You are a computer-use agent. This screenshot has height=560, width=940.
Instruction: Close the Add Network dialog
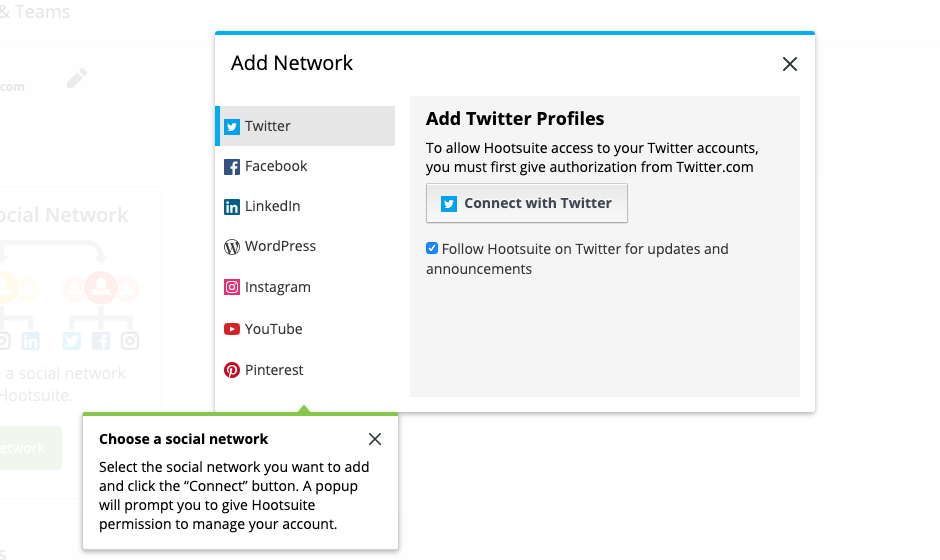point(790,64)
